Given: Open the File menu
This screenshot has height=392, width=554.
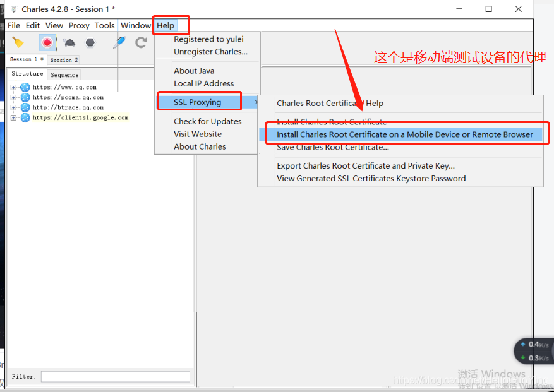Looking at the screenshot, I should click(x=14, y=25).
